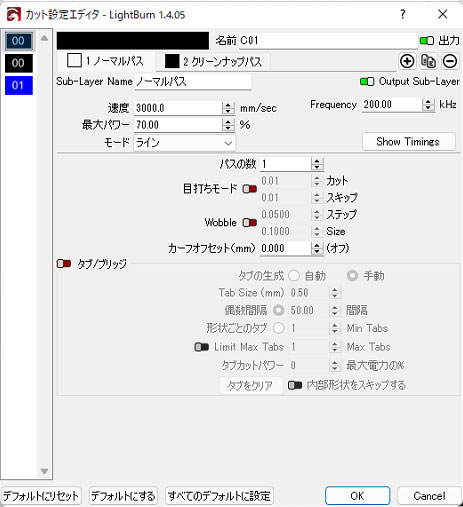Adjust the Wobble Size spinner arrows
The image size is (463, 507).
click(317, 231)
